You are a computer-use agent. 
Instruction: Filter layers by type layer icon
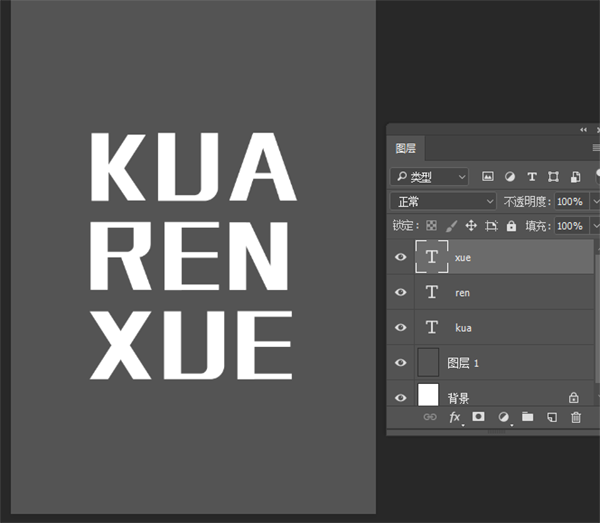[x=532, y=176]
